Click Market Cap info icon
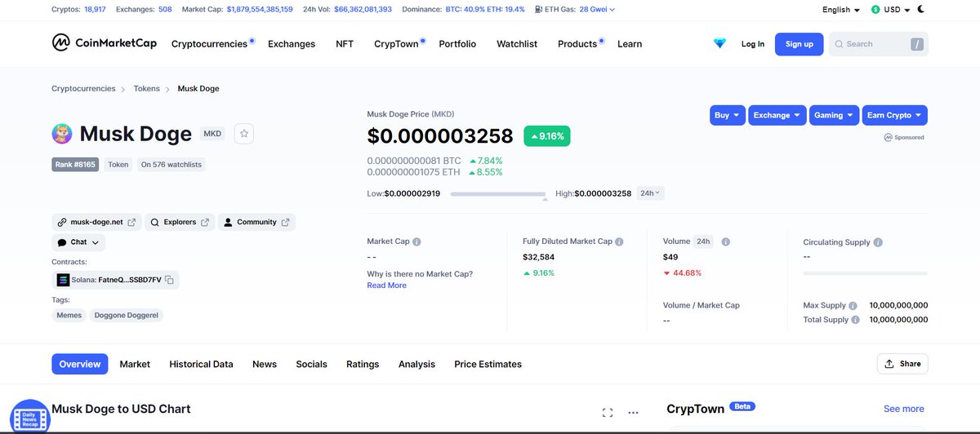980x434 pixels. pos(416,242)
